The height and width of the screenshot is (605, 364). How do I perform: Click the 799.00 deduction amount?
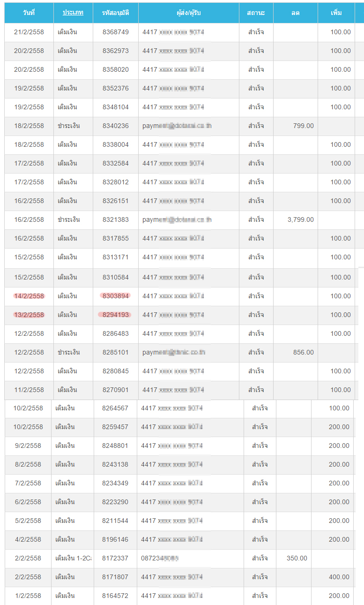coord(303,126)
